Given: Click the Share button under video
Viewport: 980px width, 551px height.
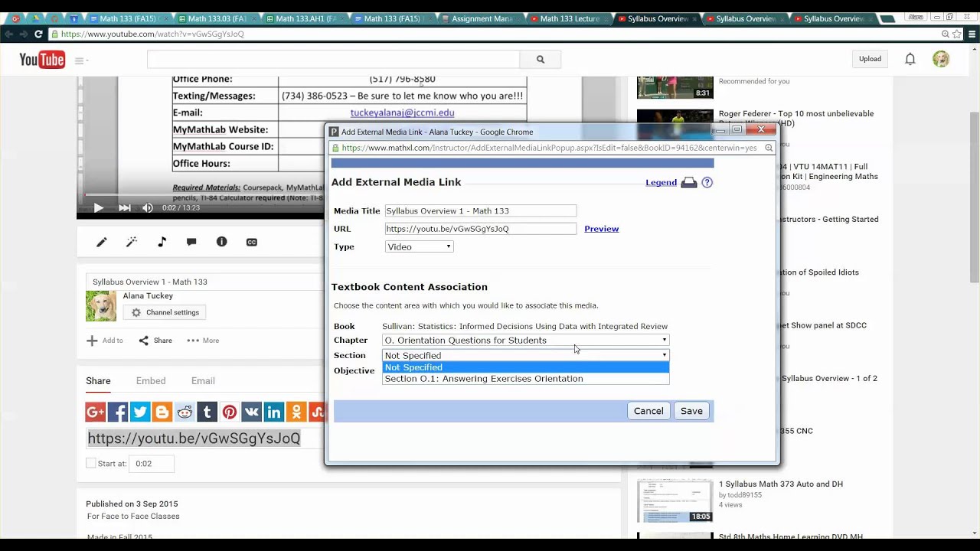Looking at the screenshot, I should 155,341.
